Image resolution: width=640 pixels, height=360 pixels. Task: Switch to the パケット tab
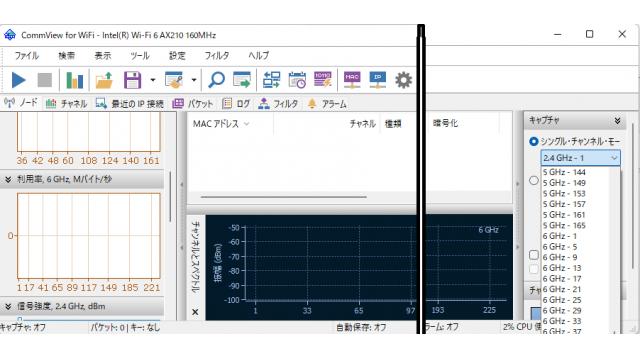(193, 104)
